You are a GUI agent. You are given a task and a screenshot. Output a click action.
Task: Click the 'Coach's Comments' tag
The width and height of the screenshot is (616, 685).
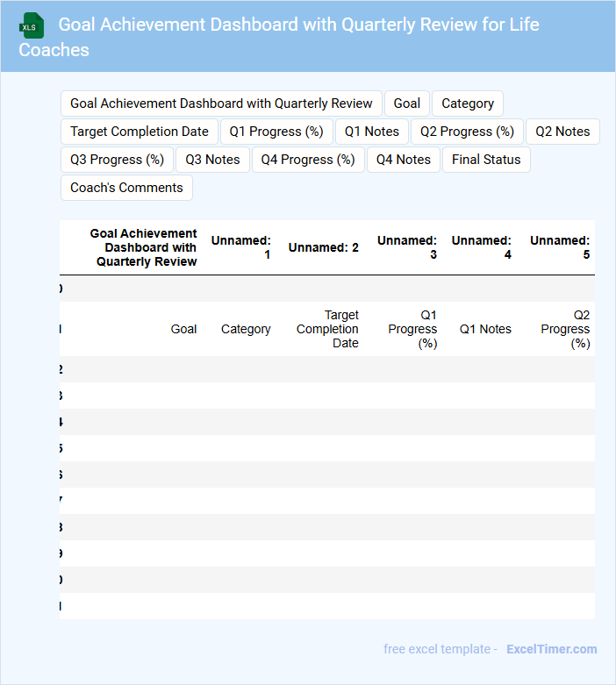[x=126, y=188]
